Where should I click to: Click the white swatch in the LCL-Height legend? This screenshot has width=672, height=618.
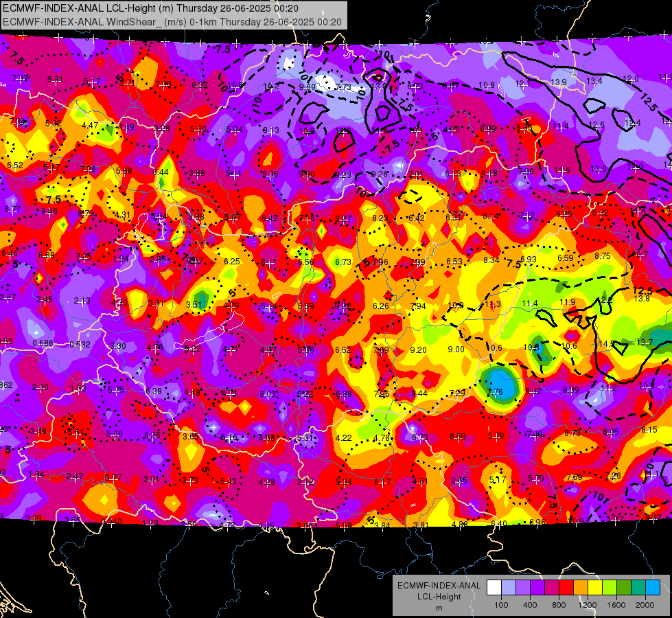pyautogui.click(x=494, y=588)
